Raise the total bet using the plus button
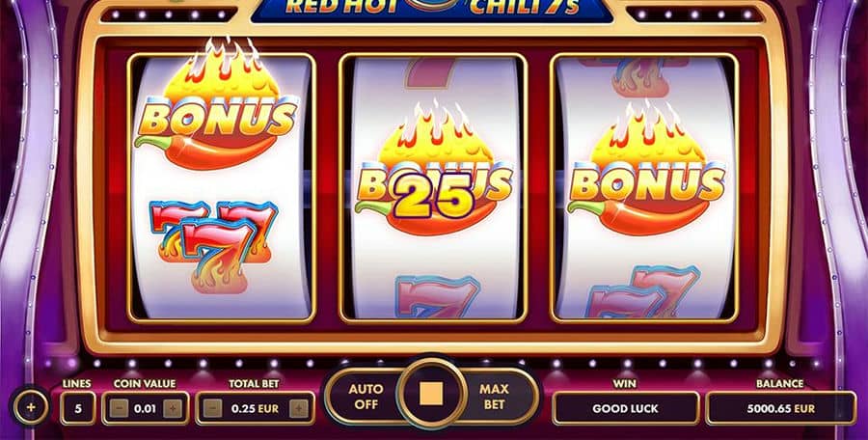The width and height of the screenshot is (868, 440). (x=298, y=409)
